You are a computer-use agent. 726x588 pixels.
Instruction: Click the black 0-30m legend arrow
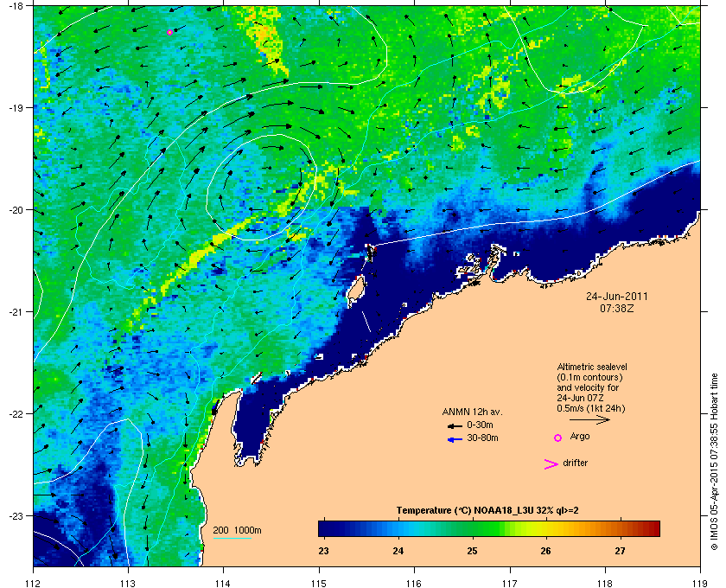tap(455, 426)
